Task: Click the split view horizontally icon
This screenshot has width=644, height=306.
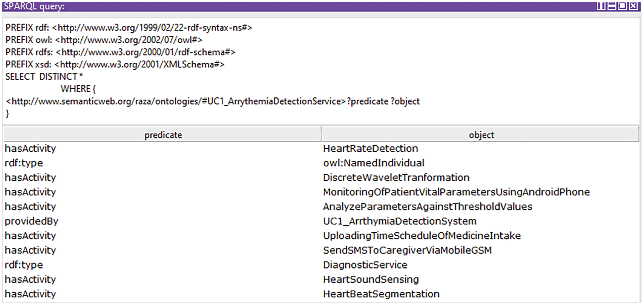Action: pos(611,6)
